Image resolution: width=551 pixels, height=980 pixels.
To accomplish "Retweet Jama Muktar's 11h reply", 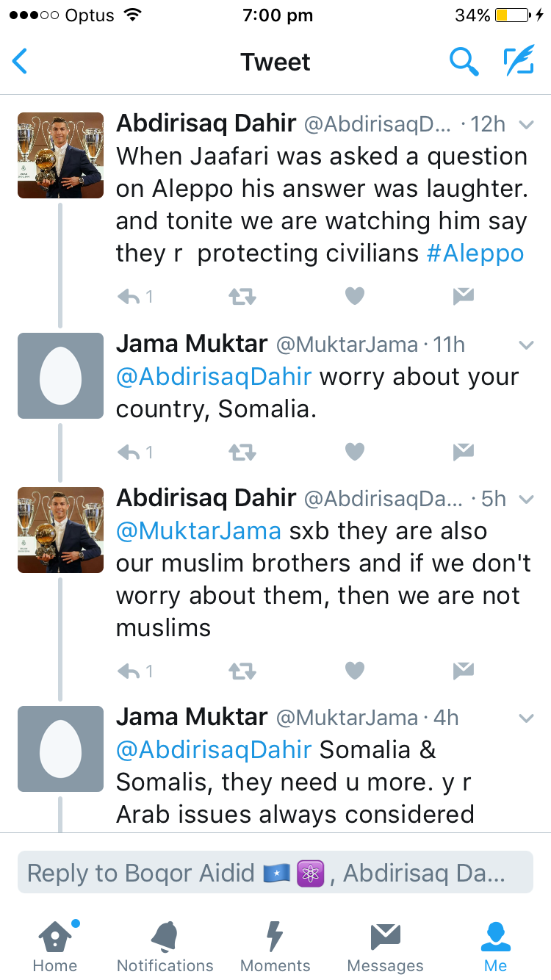I will click(x=242, y=452).
